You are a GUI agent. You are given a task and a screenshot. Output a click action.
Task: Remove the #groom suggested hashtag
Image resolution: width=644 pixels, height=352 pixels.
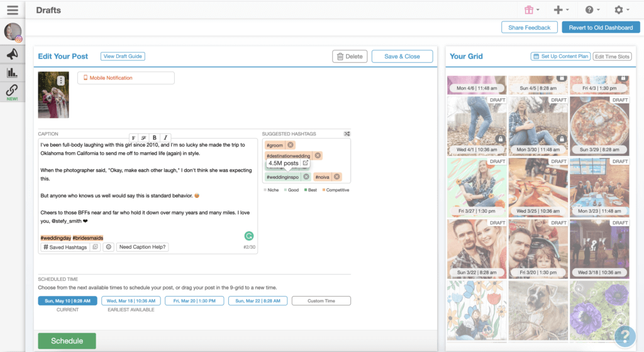[291, 145]
